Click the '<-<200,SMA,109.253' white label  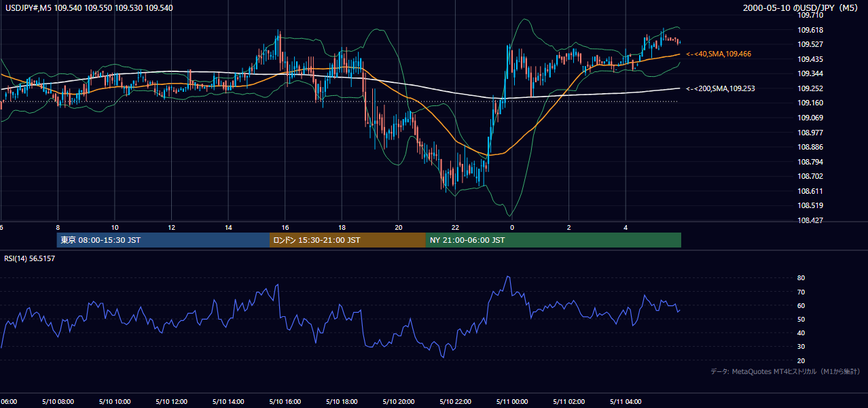[x=721, y=88]
